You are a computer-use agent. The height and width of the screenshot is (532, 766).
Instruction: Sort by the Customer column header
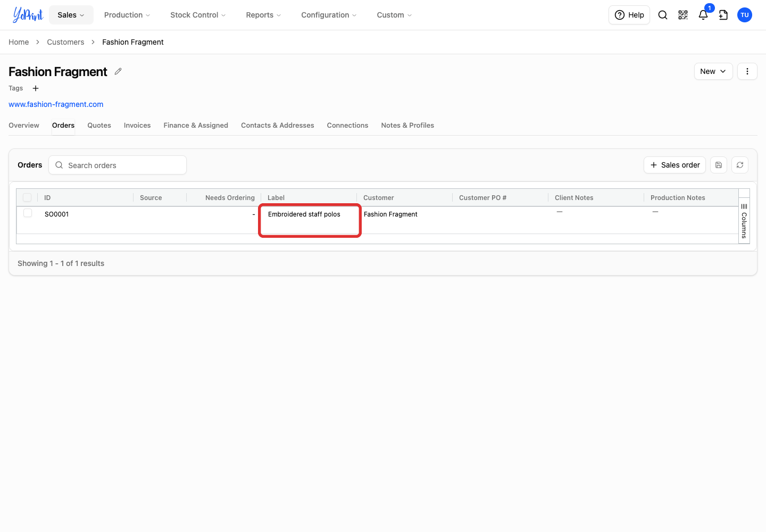(379, 198)
